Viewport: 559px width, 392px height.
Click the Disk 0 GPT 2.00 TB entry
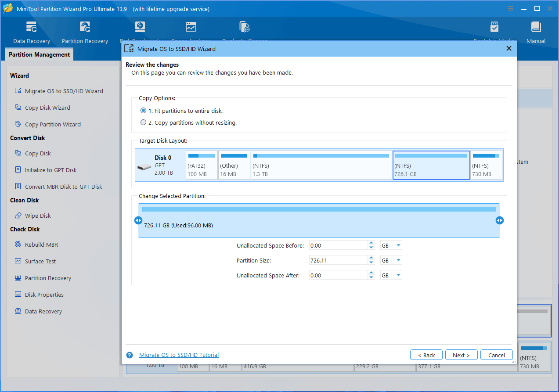click(160, 165)
